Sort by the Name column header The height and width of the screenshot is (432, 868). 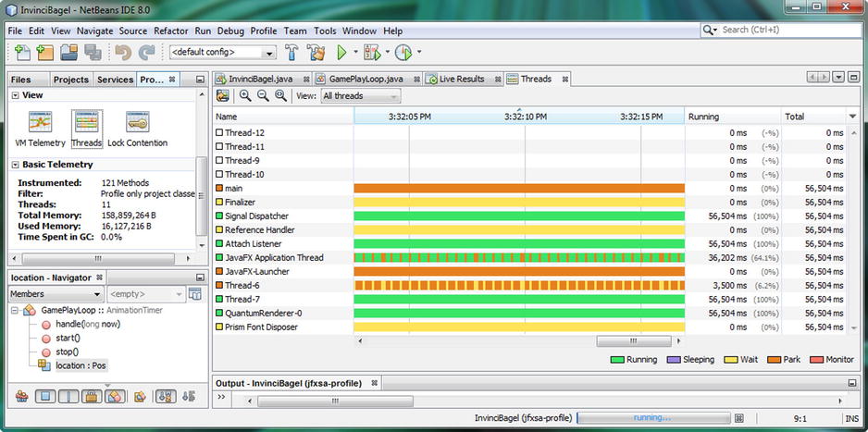283,117
